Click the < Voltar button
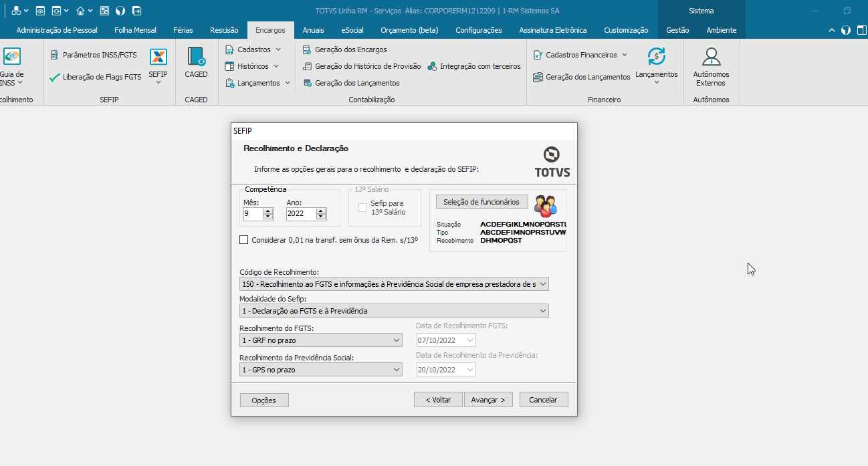This screenshot has width=868, height=466. (438, 400)
